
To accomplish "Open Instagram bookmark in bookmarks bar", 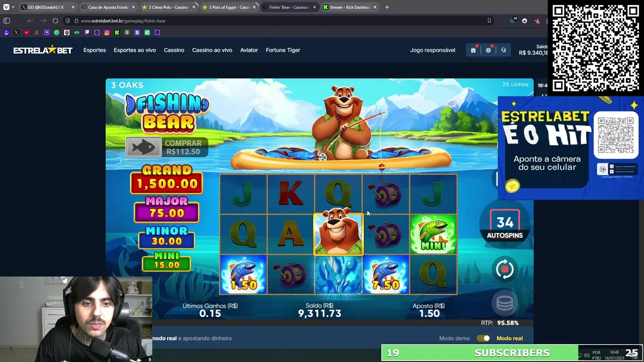I will point(107,32).
